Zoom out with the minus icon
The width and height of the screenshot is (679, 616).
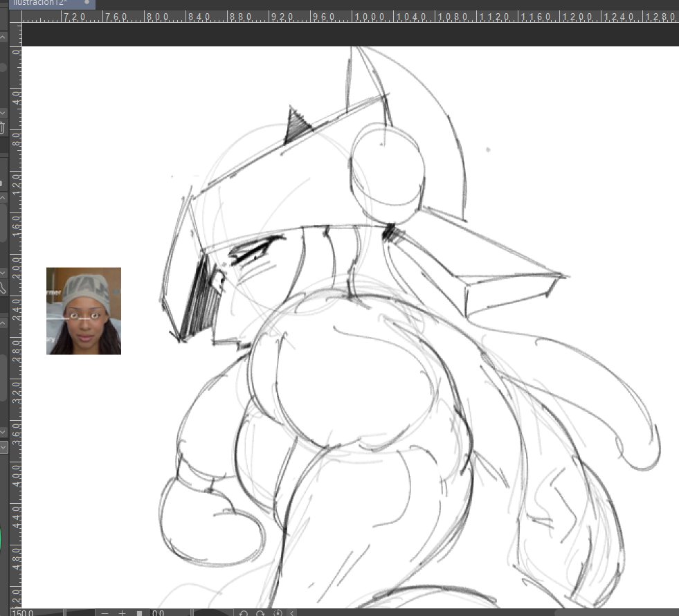tap(105, 613)
